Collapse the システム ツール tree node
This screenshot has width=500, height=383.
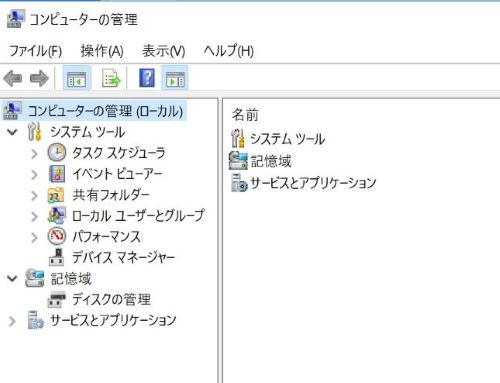(x=12, y=132)
